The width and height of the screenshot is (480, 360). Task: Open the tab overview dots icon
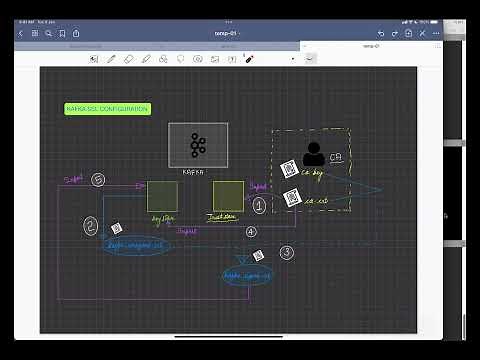[437, 46]
